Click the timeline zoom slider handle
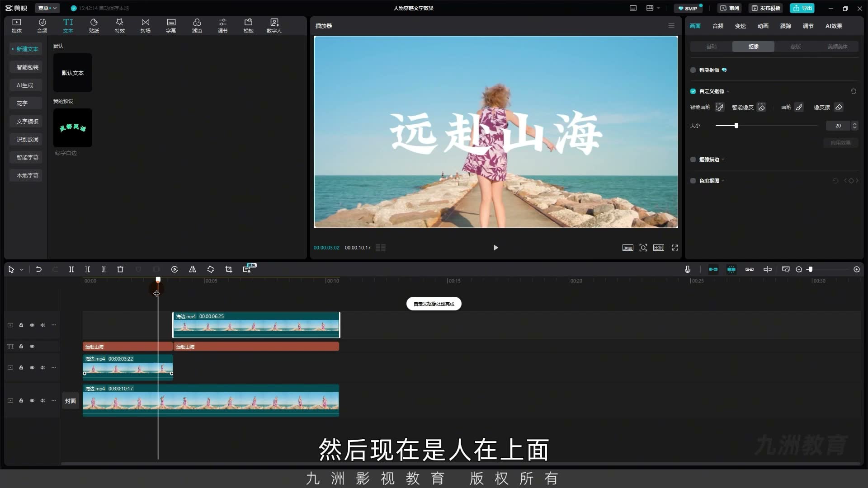 [811, 269]
